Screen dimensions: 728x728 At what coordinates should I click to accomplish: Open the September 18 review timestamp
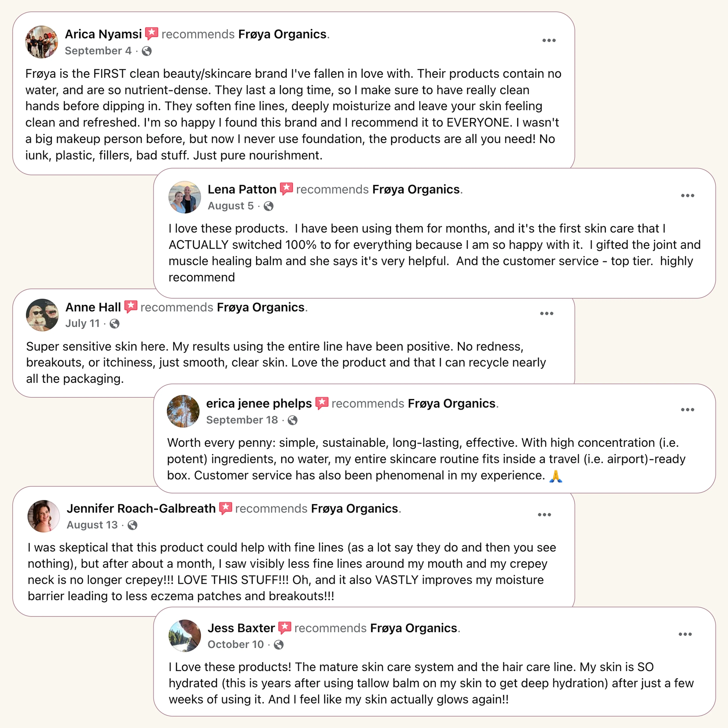pos(242,420)
